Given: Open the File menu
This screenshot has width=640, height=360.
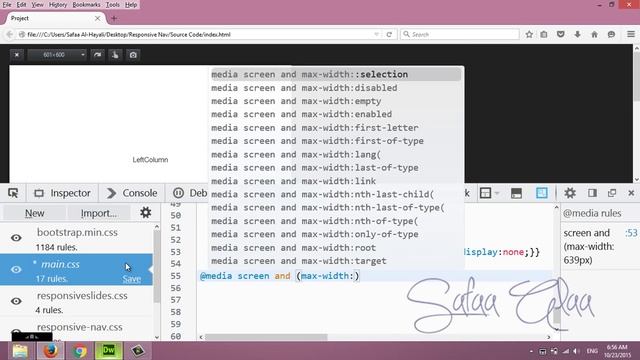Looking at the screenshot, I should (x=7, y=4).
